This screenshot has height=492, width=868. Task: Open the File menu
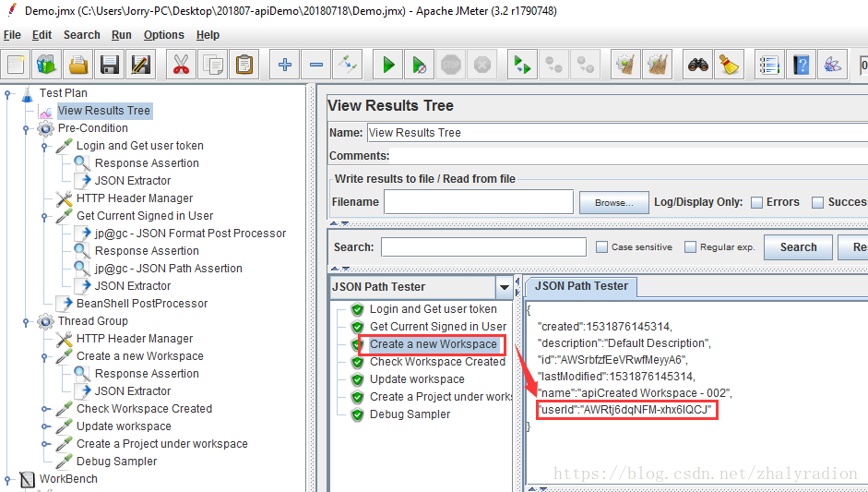coord(12,35)
